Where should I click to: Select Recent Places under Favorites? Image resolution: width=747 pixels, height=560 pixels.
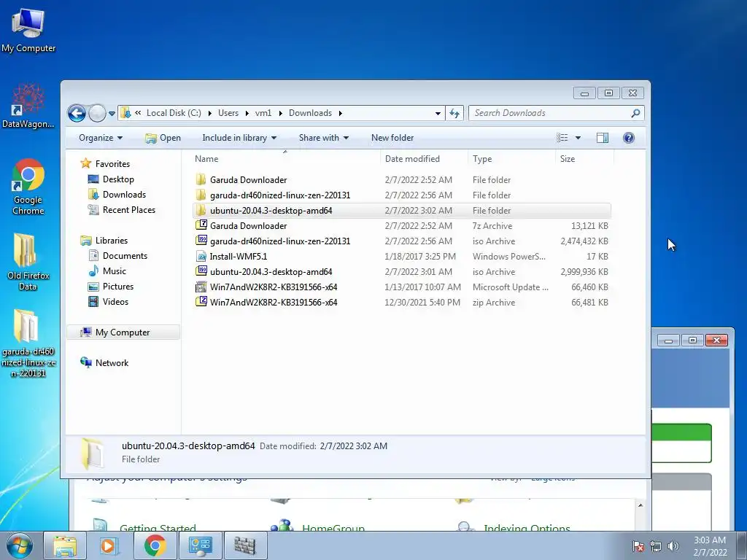(x=122, y=209)
